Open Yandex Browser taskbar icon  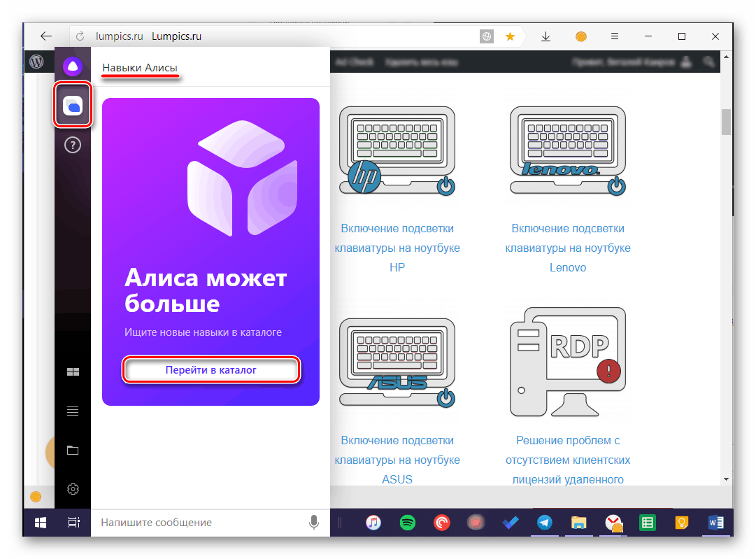point(613,523)
